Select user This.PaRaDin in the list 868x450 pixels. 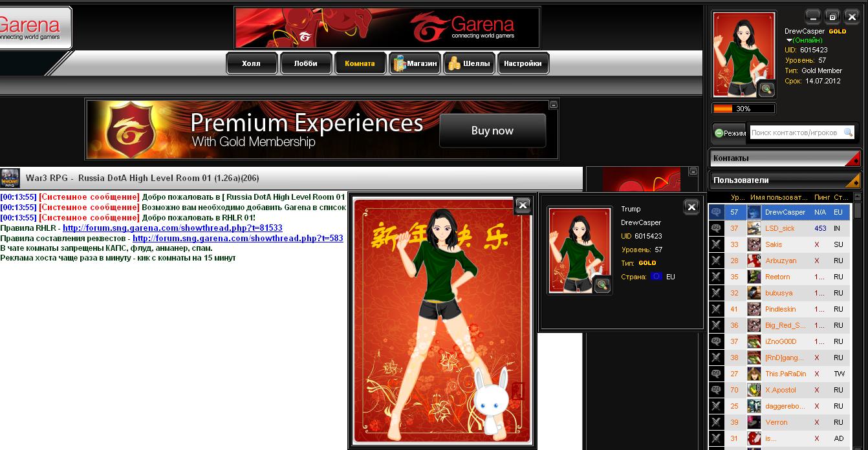pyautogui.click(x=780, y=374)
